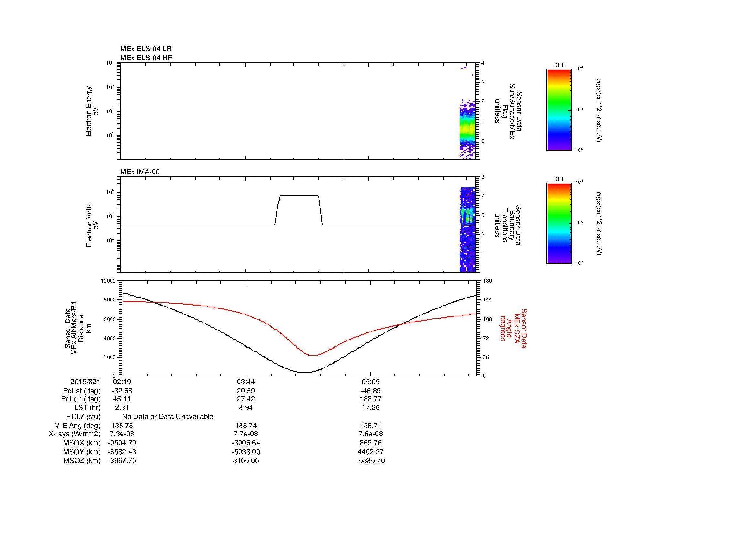Click the MSOX value '-3006.64'
756x534 pixels.
pyautogui.click(x=246, y=443)
